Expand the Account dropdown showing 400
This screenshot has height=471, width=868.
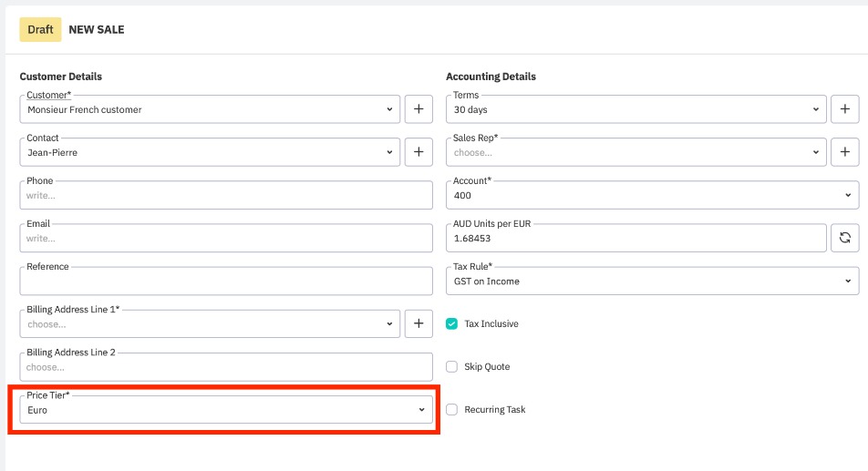652,195
